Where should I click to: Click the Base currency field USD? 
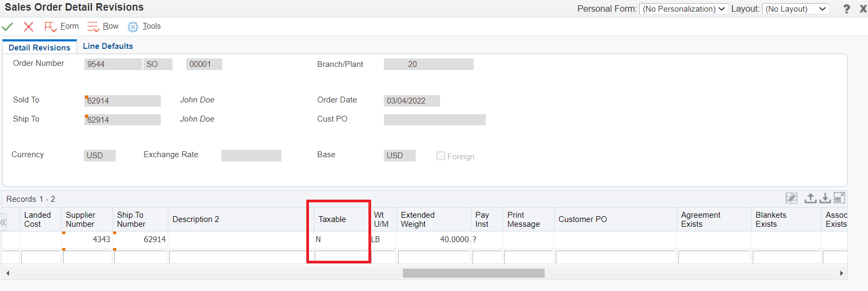(400, 156)
